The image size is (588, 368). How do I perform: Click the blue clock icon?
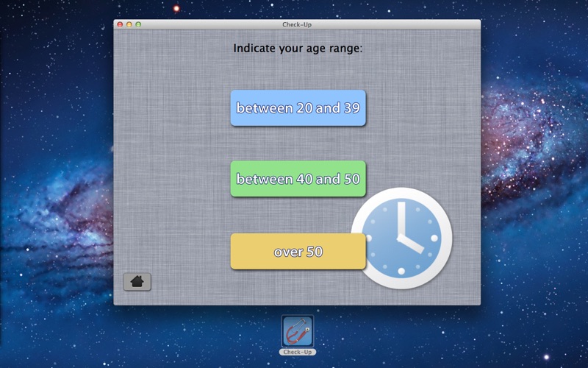pyautogui.click(x=401, y=238)
